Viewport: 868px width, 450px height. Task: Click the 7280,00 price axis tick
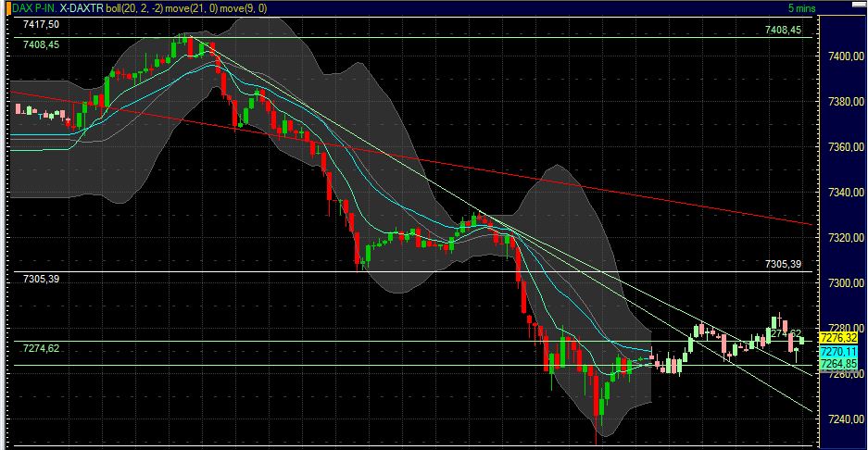coord(846,329)
